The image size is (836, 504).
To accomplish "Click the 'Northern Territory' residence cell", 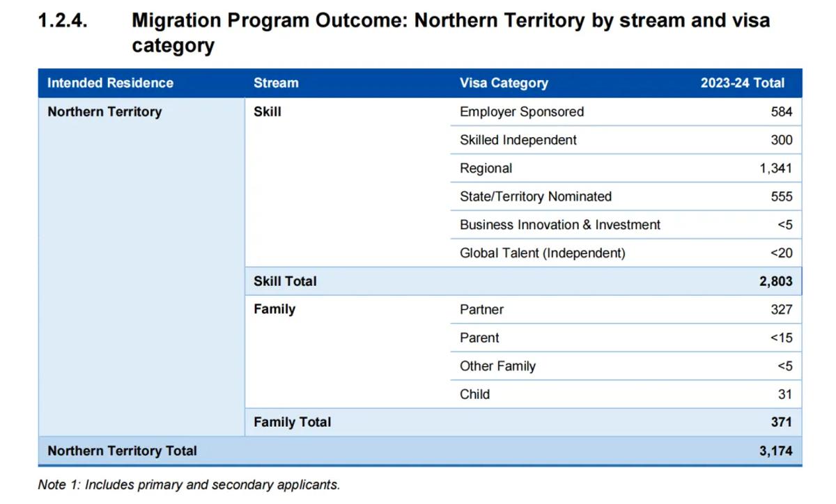I will click(104, 111).
